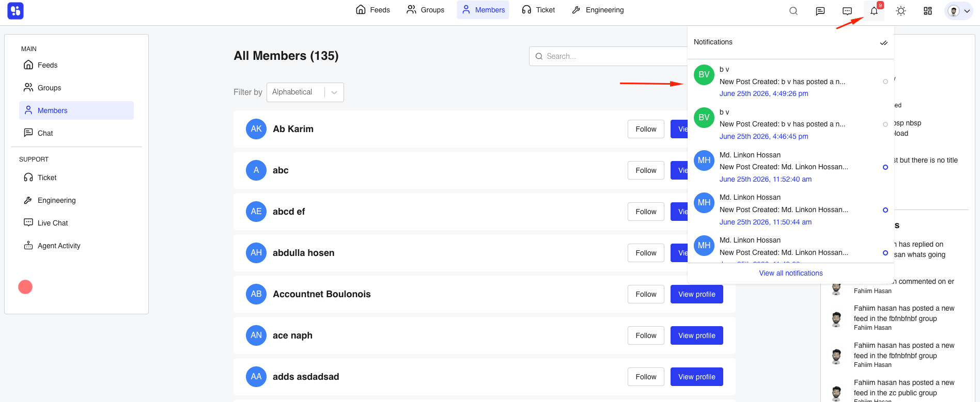Follow Ab Karim
Viewport: 980px width, 402px height.
[646, 129]
